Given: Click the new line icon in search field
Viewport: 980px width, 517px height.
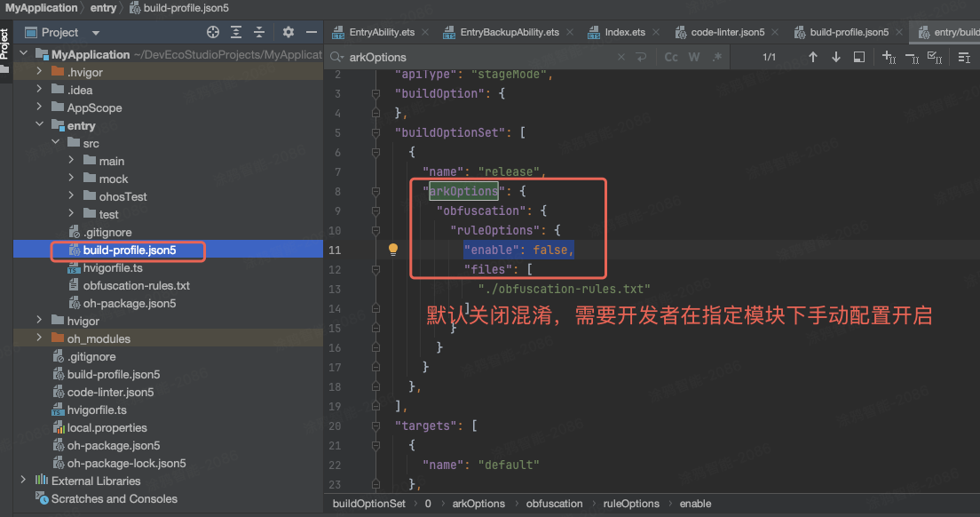Looking at the screenshot, I should point(641,57).
